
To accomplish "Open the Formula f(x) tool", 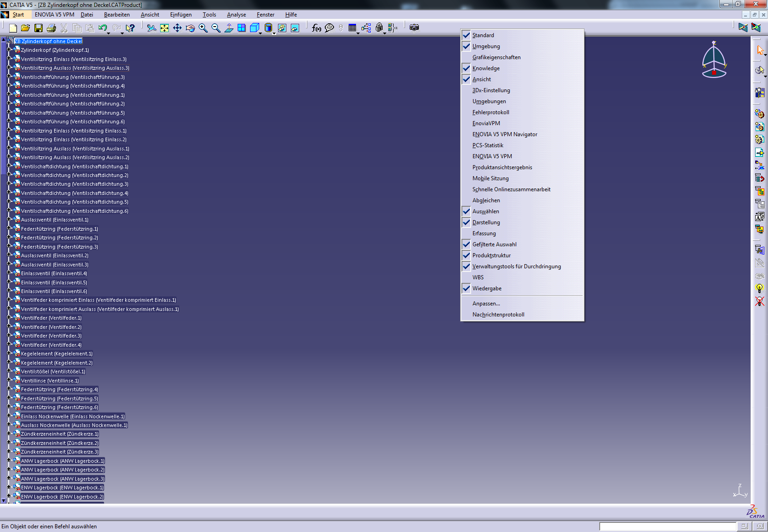I will pyautogui.click(x=316, y=28).
